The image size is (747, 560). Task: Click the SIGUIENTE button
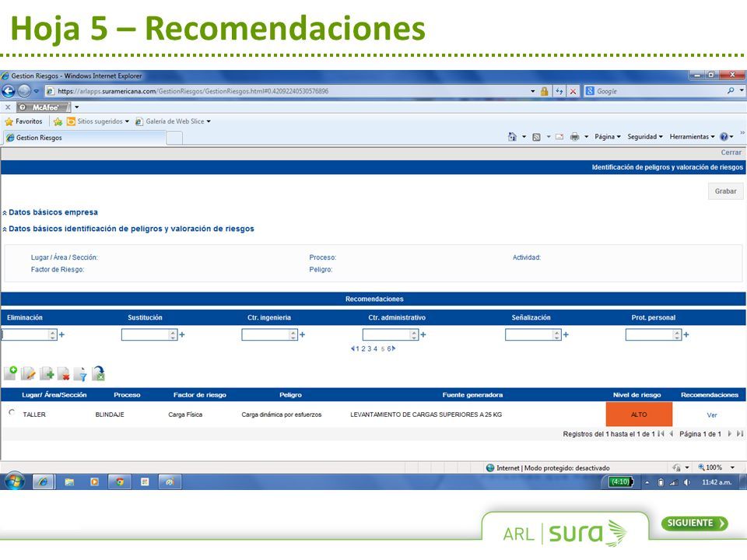[x=694, y=523]
